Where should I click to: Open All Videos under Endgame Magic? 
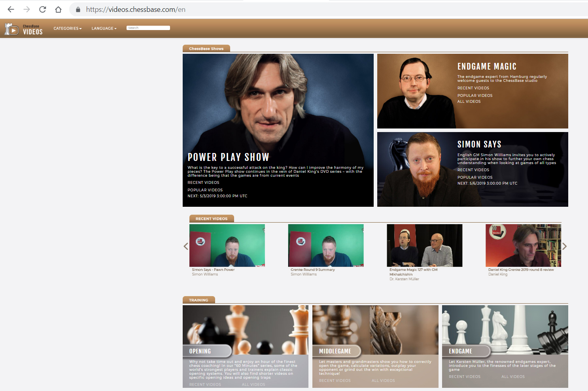click(x=469, y=102)
